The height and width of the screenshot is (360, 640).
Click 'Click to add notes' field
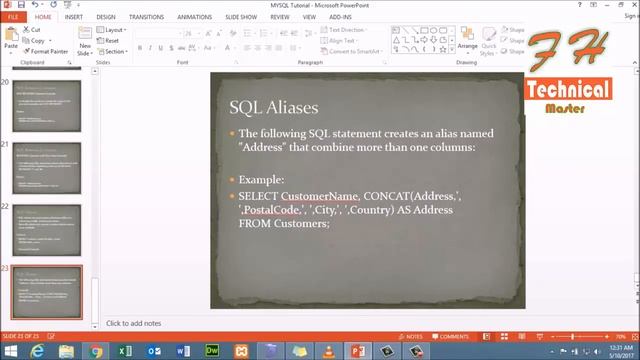pos(133,323)
